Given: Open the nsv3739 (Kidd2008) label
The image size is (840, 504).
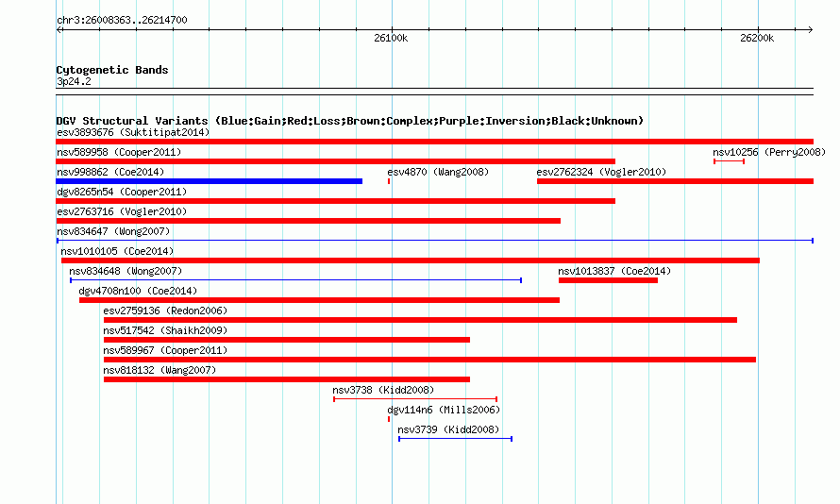Looking at the screenshot, I should [448, 429].
